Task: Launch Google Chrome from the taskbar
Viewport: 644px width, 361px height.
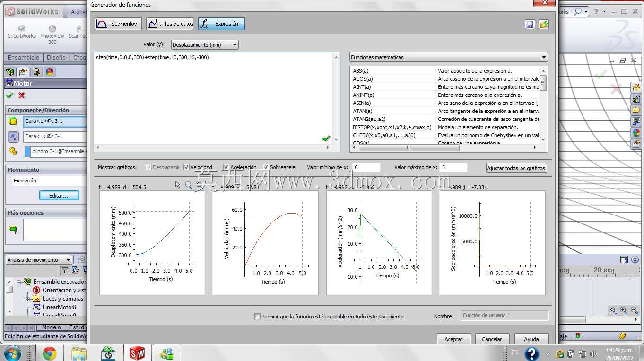Action: pyautogui.click(x=49, y=353)
